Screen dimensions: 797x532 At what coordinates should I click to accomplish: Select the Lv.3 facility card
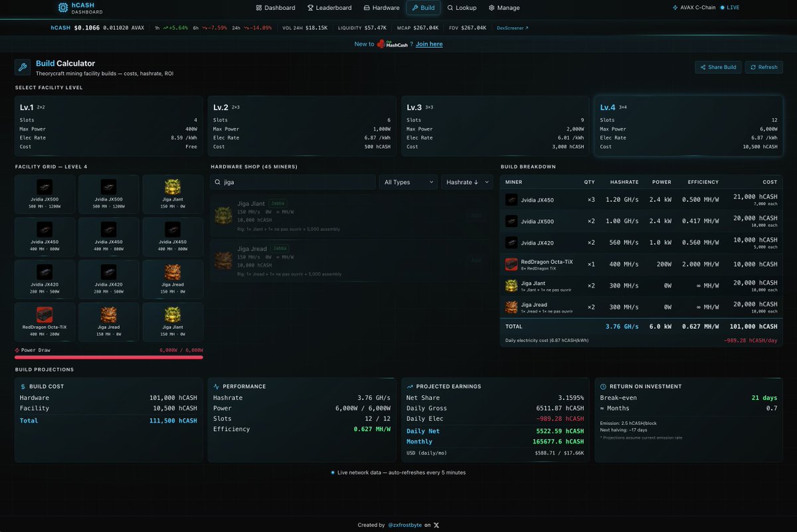495,126
